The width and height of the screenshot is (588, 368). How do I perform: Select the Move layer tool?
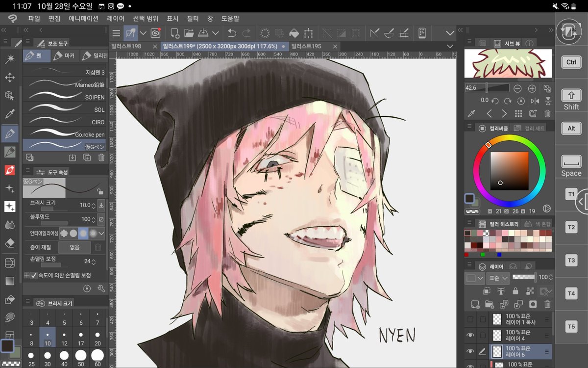[10, 78]
